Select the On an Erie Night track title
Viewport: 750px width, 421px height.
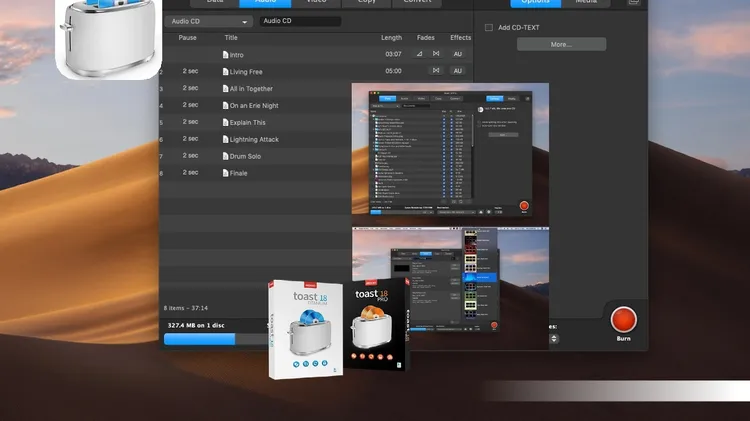tap(254, 105)
